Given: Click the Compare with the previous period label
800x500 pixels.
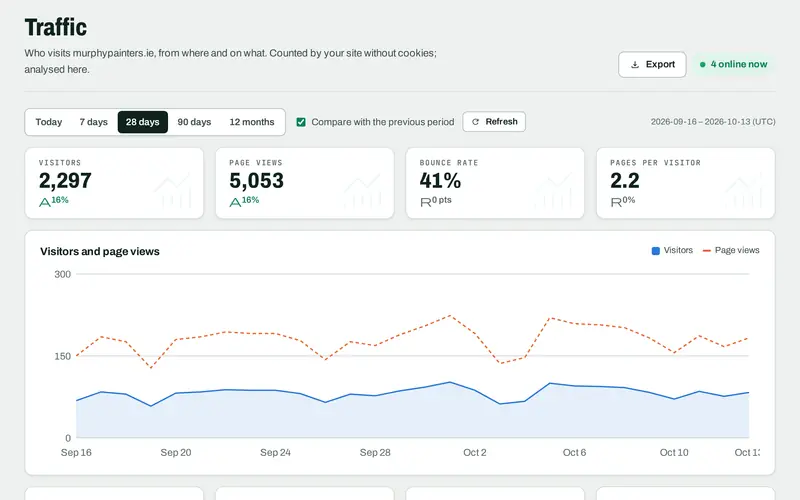Looking at the screenshot, I should (383, 122).
